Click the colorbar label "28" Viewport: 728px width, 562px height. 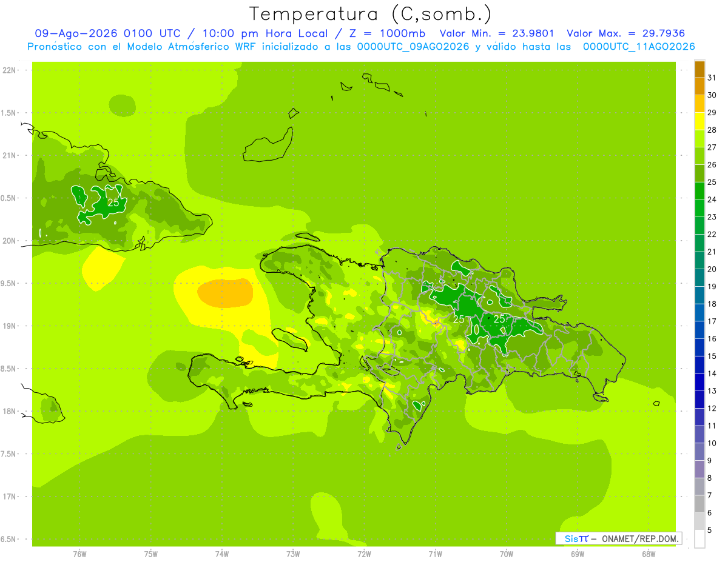pos(712,130)
